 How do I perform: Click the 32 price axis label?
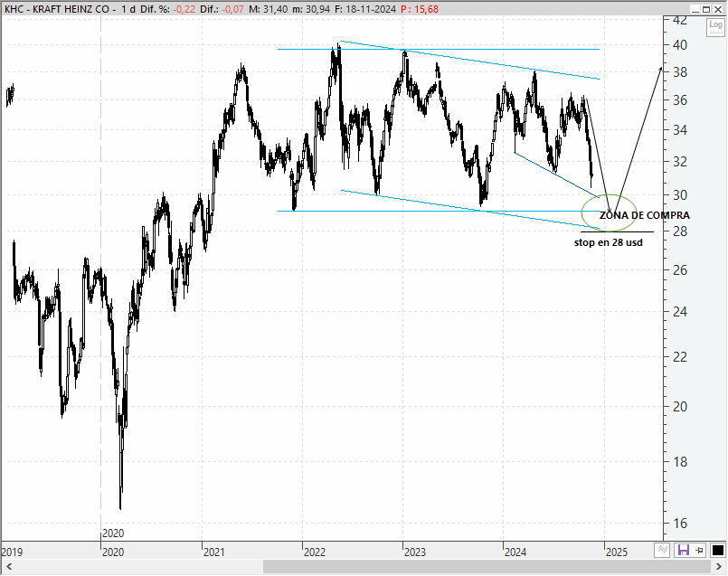[680, 162]
